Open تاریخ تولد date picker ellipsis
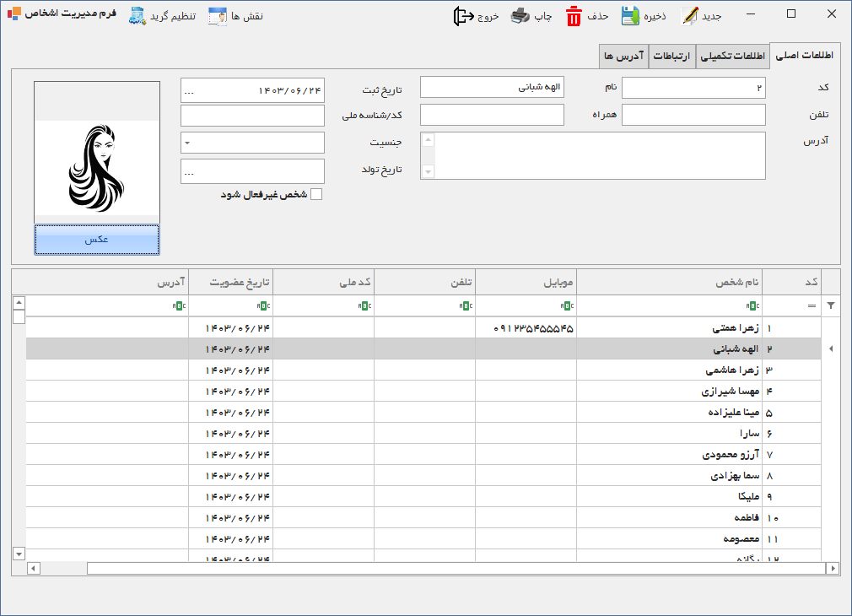 click(x=189, y=172)
